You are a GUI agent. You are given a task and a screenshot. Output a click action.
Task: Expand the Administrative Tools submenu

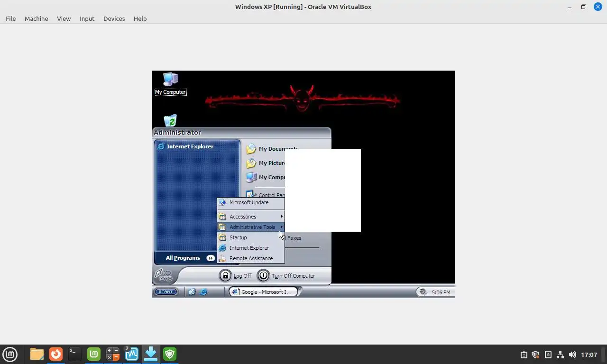251,227
